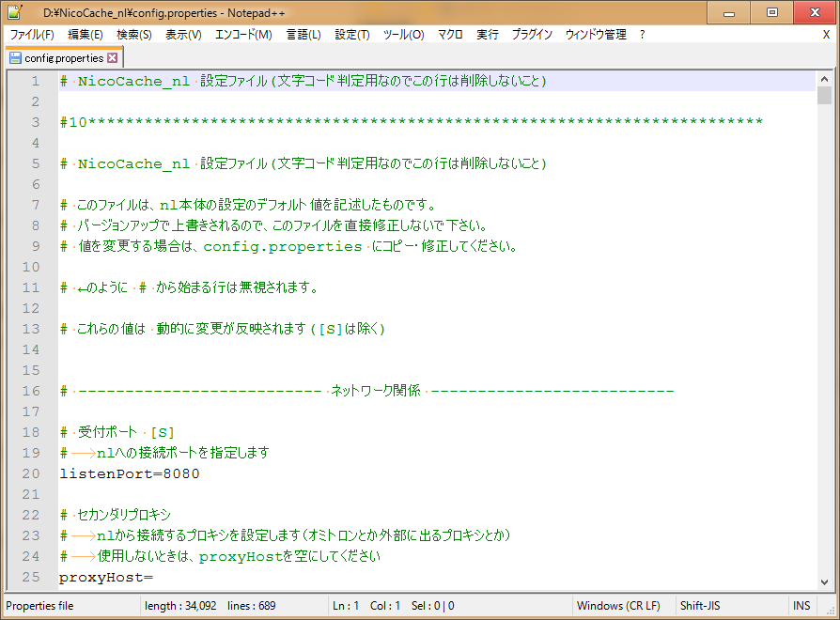Click the 'Ln : 1' status field

(346, 606)
